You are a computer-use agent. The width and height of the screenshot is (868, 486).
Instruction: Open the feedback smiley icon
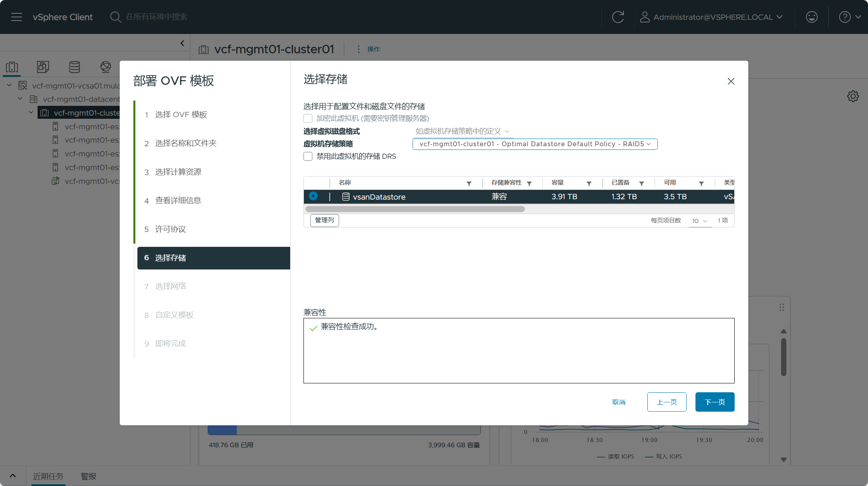(x=811, y=17)
